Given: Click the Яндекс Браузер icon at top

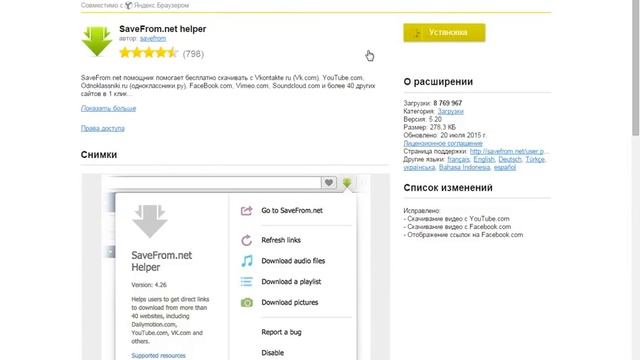Looking at the screenshot, I should click(129, 5).
